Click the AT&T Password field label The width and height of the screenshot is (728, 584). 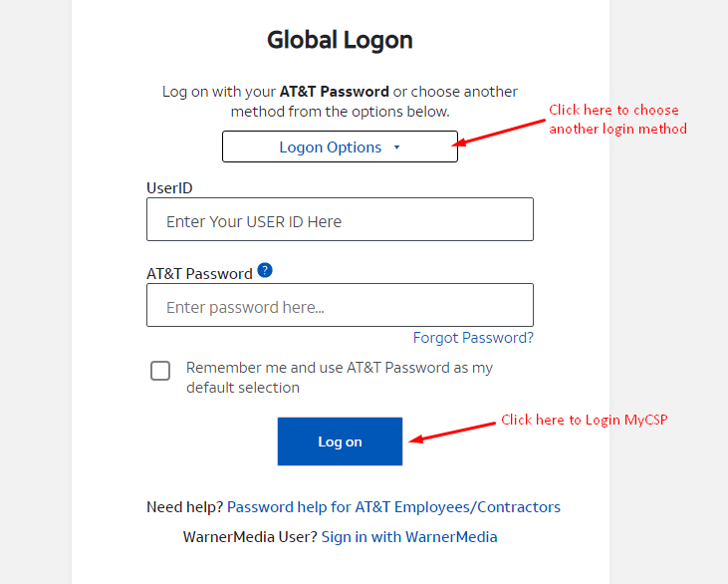click(199, 274)
